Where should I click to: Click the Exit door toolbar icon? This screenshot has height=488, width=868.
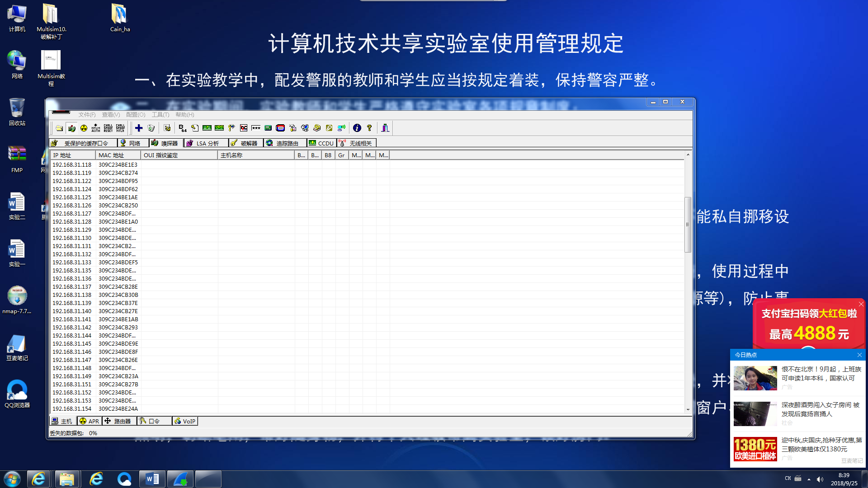pos(385,128)
